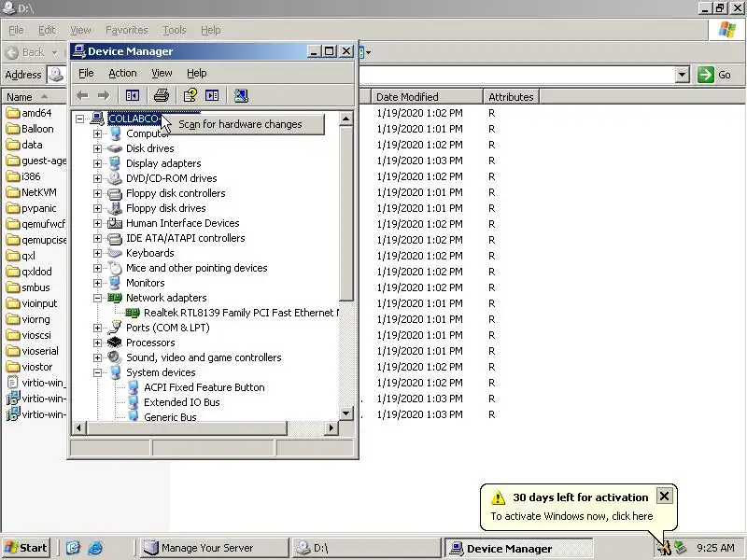Sort by Name column header
Viewport: 747px width, 560px height.
34,97
